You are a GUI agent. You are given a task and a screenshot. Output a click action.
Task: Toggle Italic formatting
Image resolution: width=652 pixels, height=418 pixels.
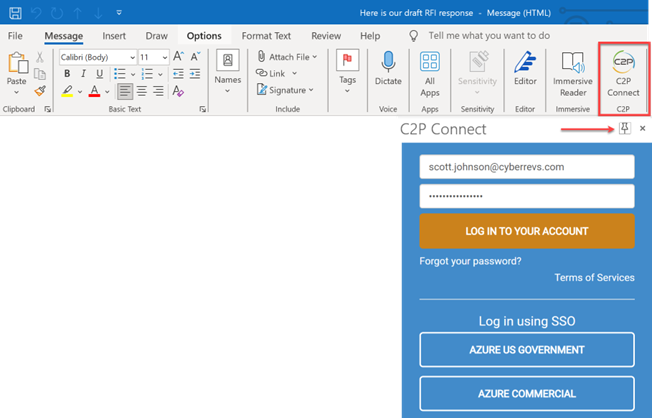[83, 74]
